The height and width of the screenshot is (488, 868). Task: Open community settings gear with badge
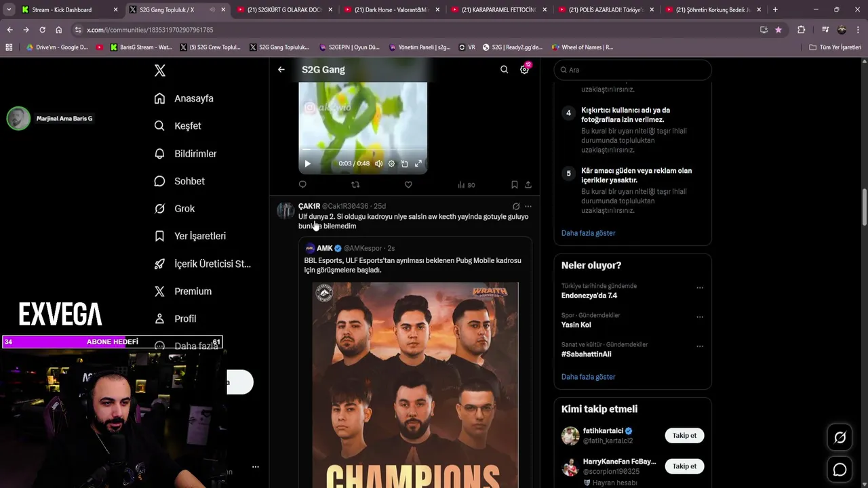[524, 70]
